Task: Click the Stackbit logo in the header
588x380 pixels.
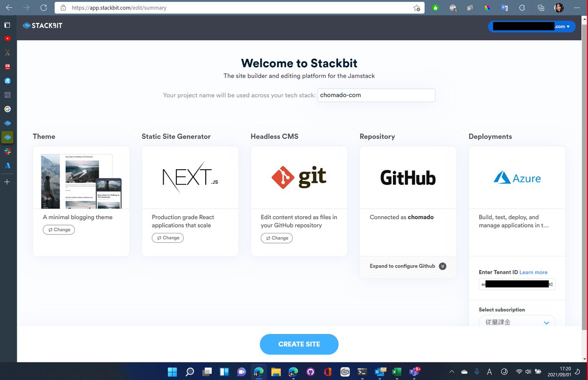Action: click(x=43, y=25)
